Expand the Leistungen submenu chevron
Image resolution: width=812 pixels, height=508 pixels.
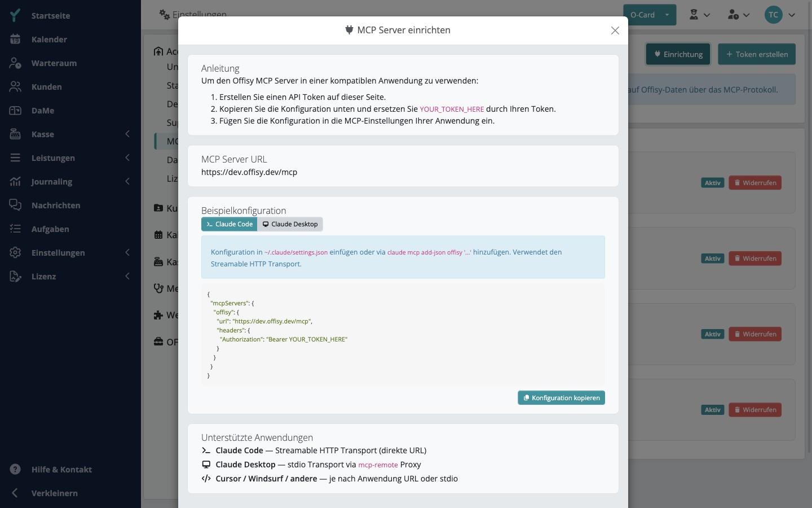click(x=127, y=157)
